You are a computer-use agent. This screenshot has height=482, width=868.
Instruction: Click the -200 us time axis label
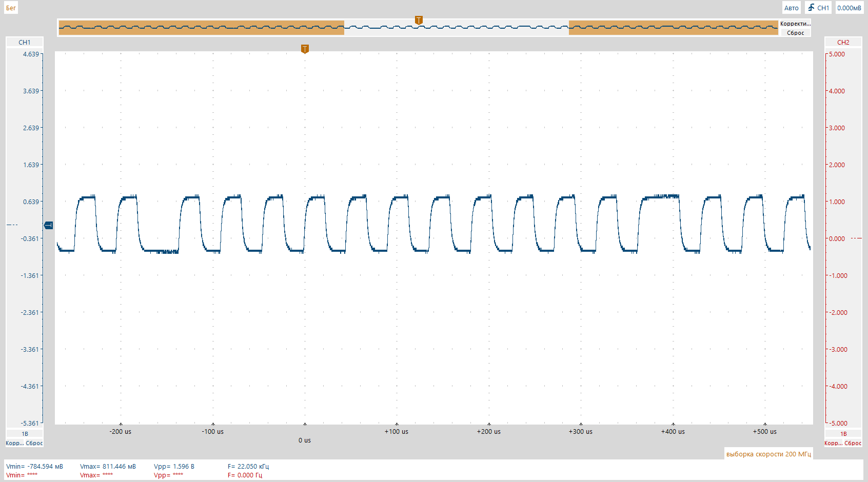tap(121, 431)
